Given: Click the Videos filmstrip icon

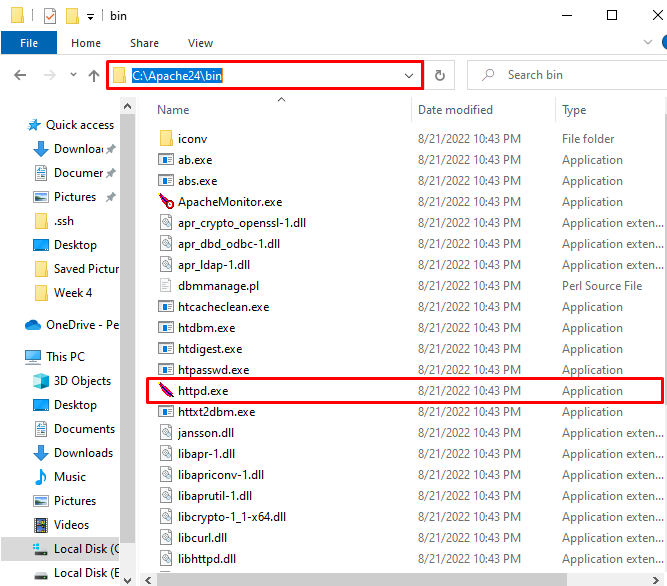Looking at the screenshot, I should 41,525.
